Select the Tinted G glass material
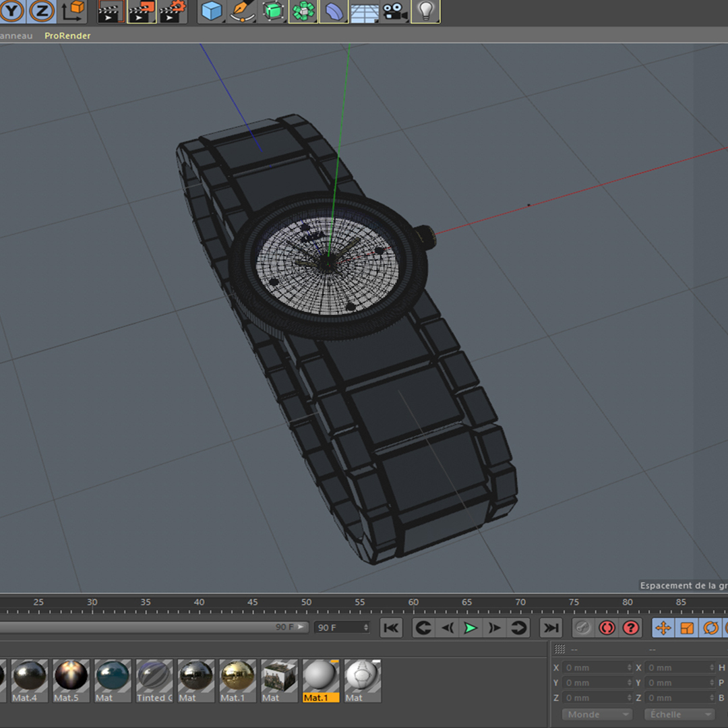 tap(154, 680)
